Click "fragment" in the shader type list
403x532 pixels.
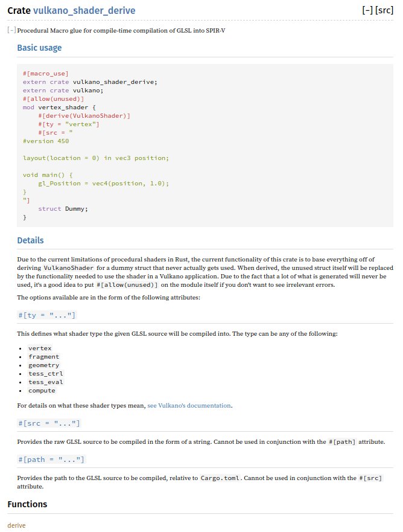43,357
